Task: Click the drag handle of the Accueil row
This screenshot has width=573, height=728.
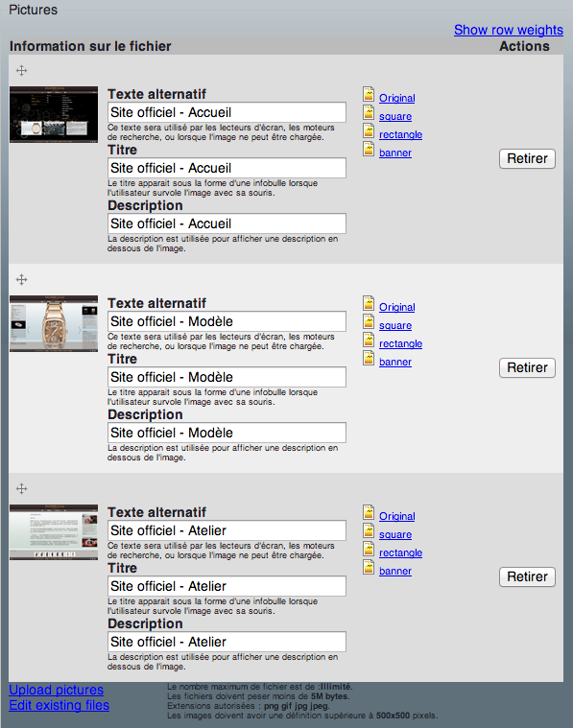Action: (x=21, y=71)
